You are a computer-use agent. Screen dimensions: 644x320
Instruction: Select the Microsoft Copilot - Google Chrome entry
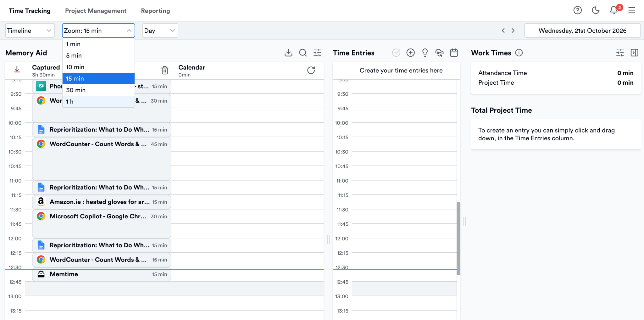pos(102,224)
